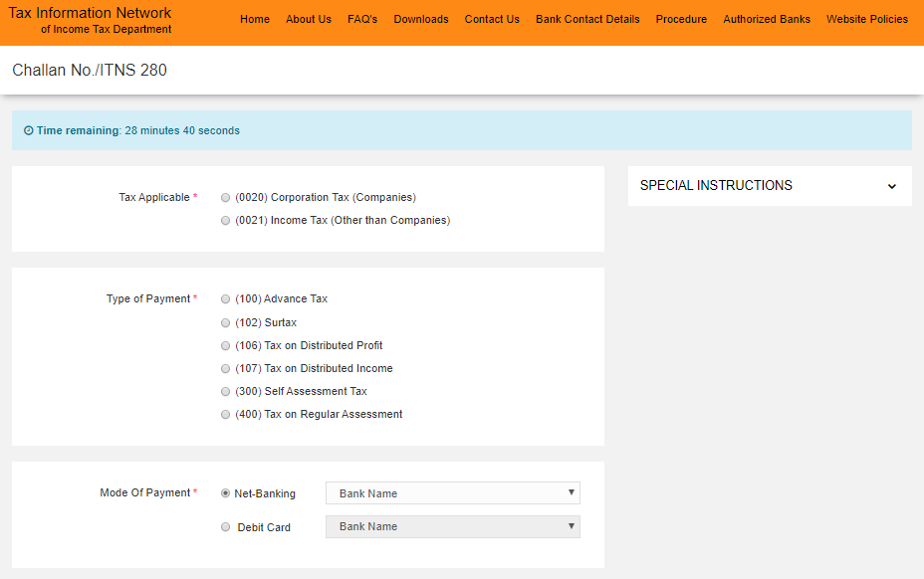
Task: Open Net-Banking Bank Name dropdown
Action: (453, 493)
